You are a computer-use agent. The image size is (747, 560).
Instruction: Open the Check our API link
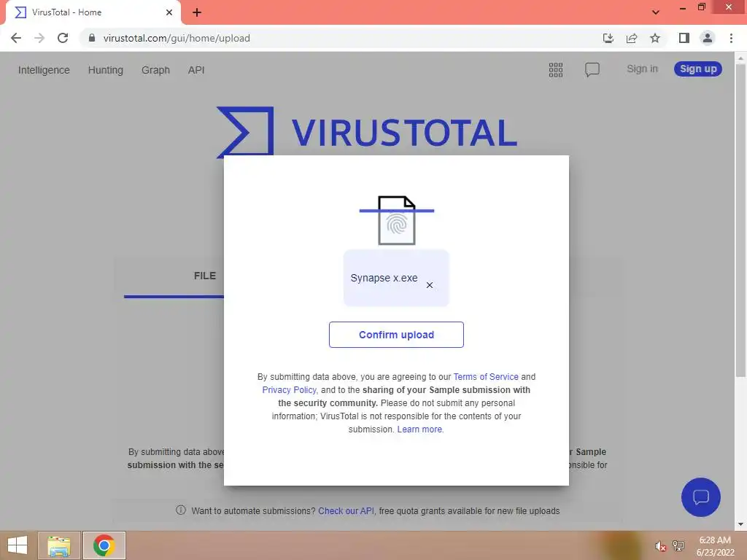click(x=346, y=511)
